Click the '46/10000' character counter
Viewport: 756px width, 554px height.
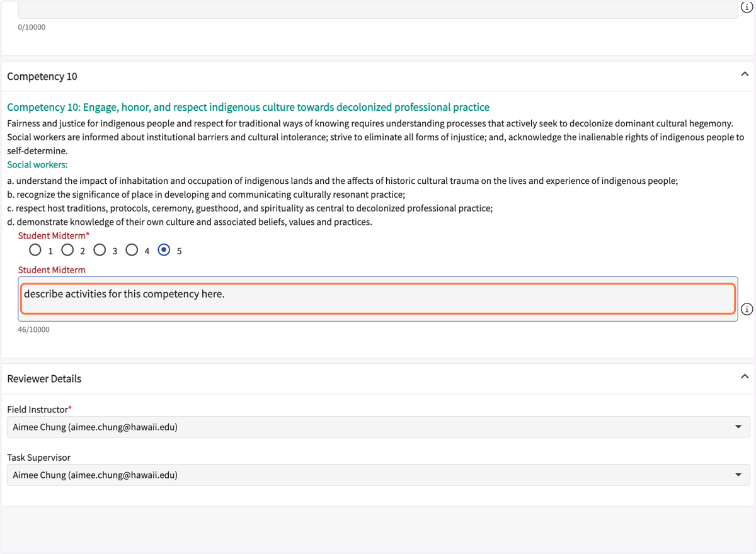coord(33,329)
